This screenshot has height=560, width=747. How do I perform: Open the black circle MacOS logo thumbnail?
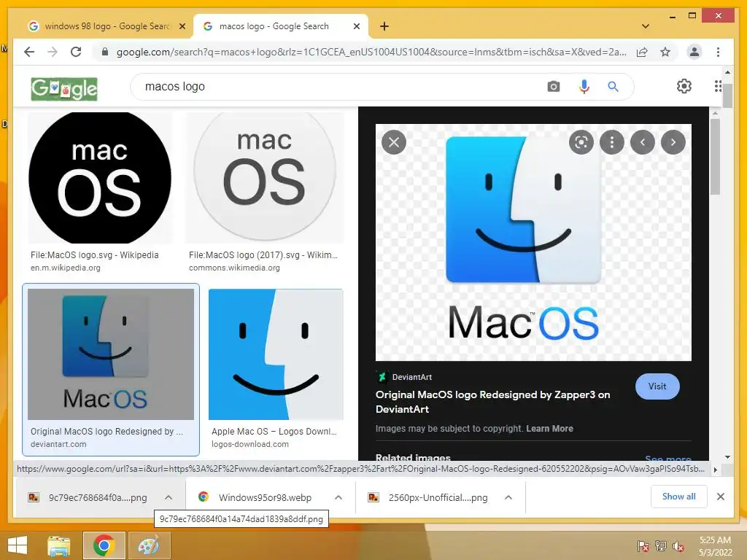[x=100, y=178]
